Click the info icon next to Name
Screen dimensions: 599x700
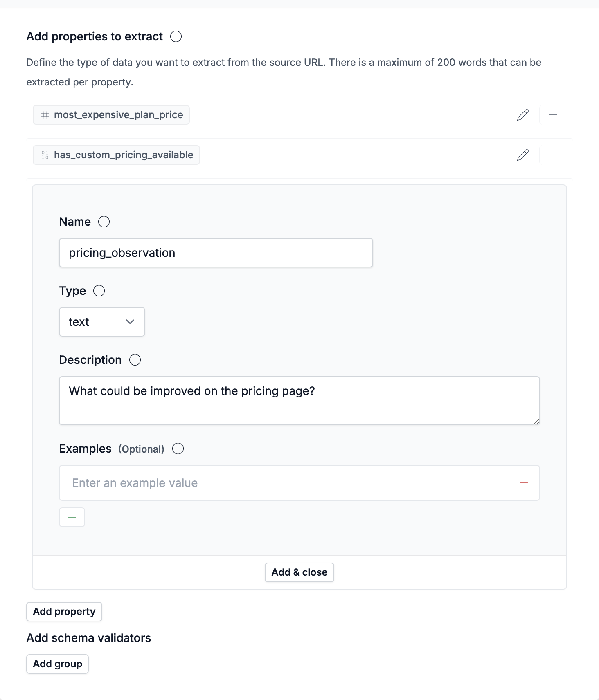coord(104,222)
